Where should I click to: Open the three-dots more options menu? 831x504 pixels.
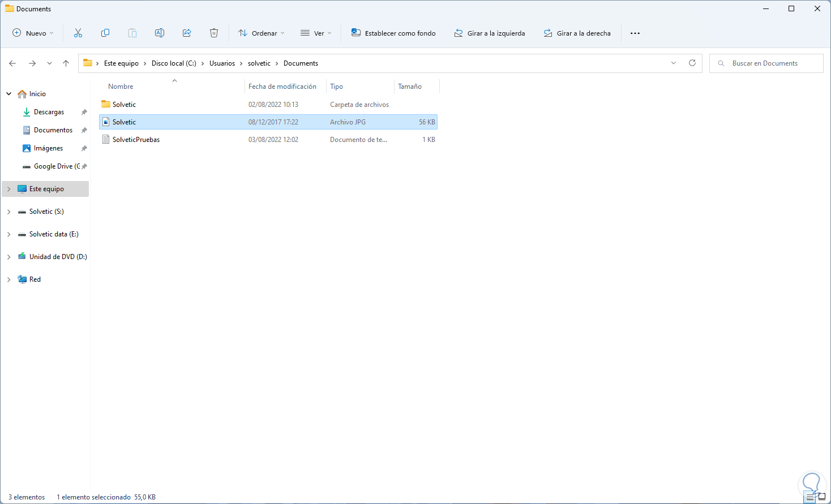(635, 33)
